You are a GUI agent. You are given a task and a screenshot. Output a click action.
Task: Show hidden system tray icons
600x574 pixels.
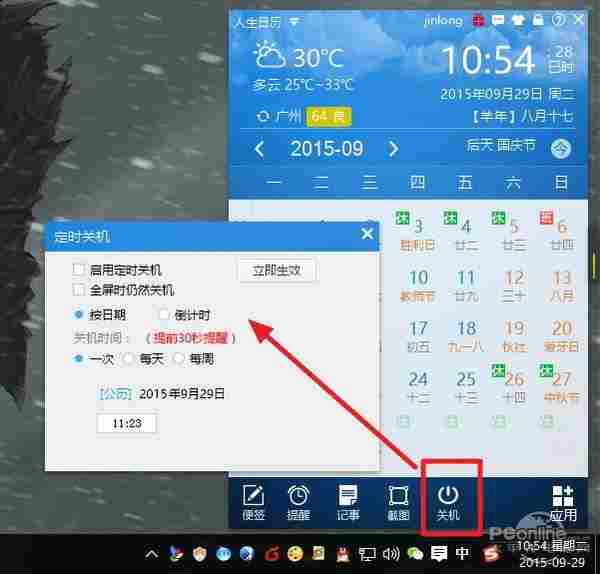point(152,554)
